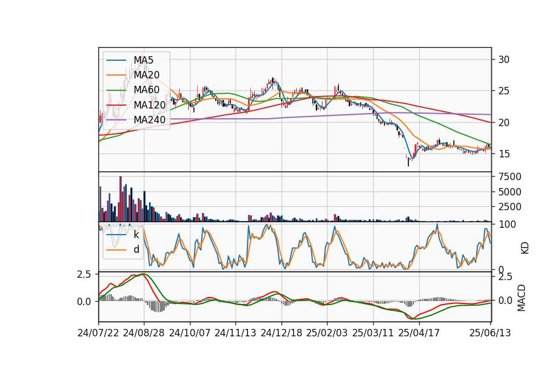Click the 25/06/13 date axis label
The image size is (546, 392).
coord(490,333)
